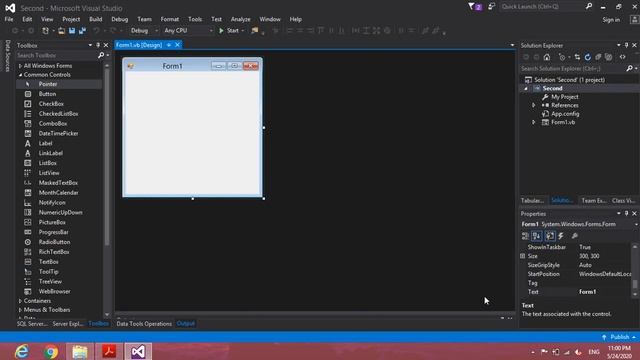Select the Button control in Toolbox
This screenshot has width=640, height=360.
point(47,94)
